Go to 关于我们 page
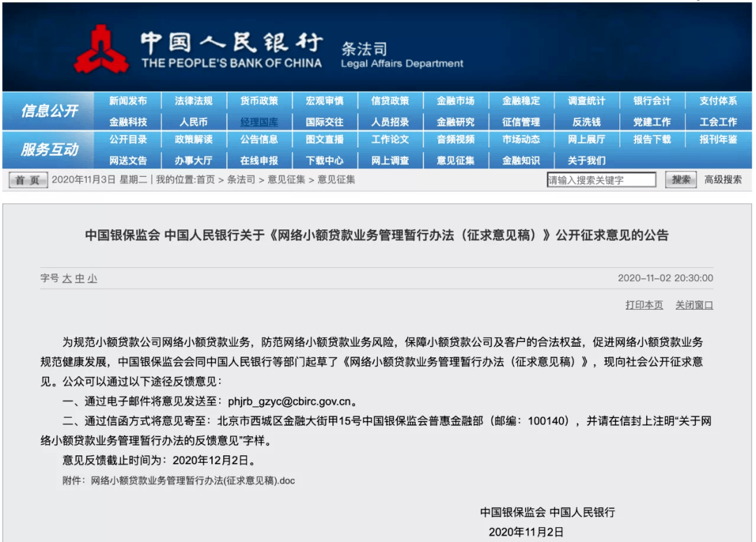756x542 pixels. pos(587,160)
